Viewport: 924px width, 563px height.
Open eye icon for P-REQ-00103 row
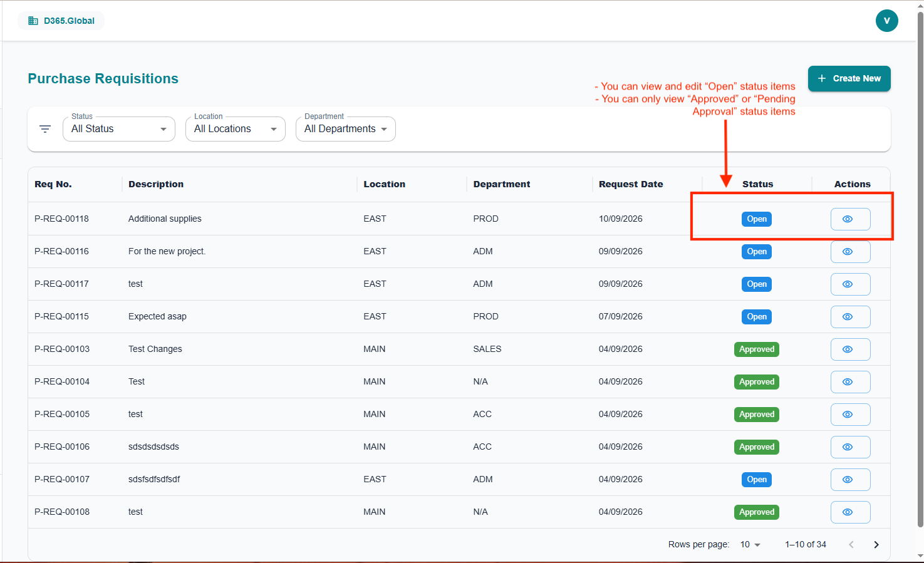pyautogui.click(x=850, y=349)
